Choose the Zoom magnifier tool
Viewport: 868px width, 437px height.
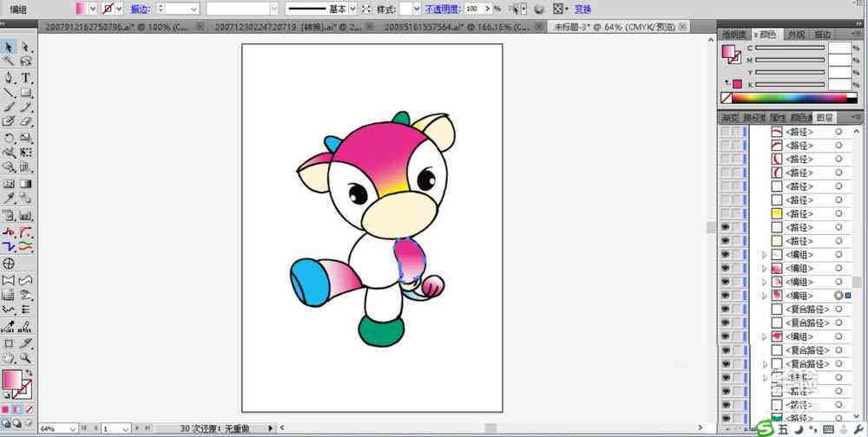(25, 358)
